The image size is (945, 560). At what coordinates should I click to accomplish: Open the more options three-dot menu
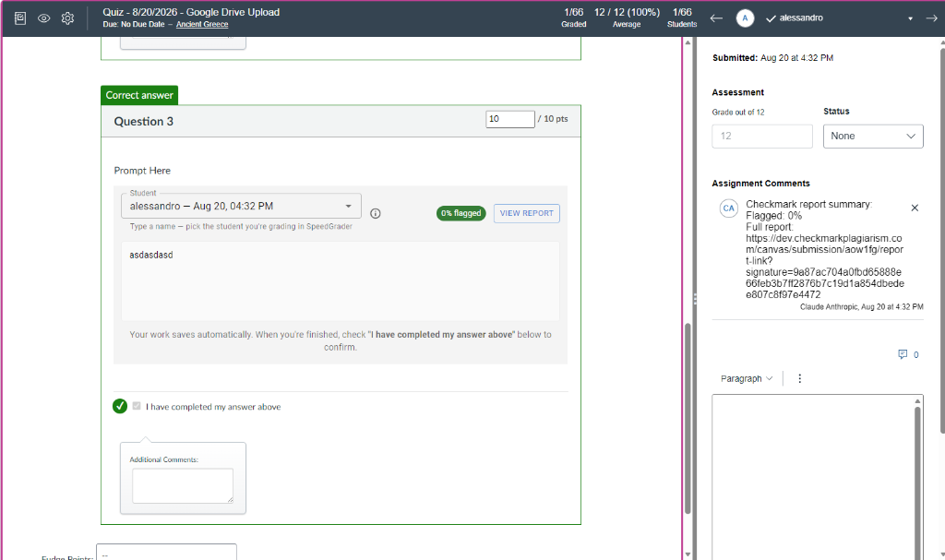click(x=800, y=378)
